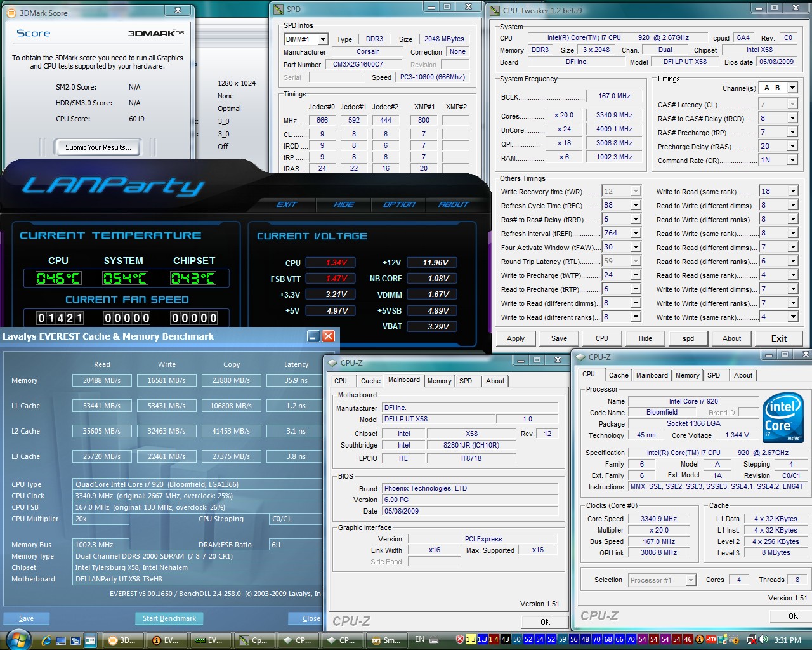
Task: Click About button in CPU-Tweaker
Action: (731, 338)
